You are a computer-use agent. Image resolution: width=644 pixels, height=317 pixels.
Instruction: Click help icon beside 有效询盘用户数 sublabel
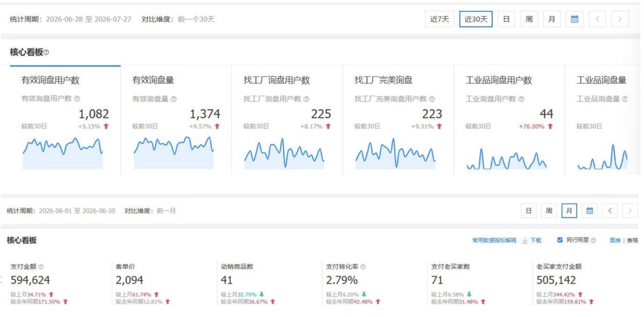(x=77, y=99)
